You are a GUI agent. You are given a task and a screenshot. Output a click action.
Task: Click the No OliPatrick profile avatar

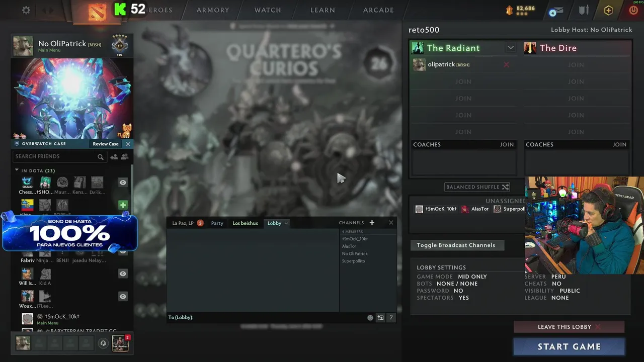[x=23, y=46]
